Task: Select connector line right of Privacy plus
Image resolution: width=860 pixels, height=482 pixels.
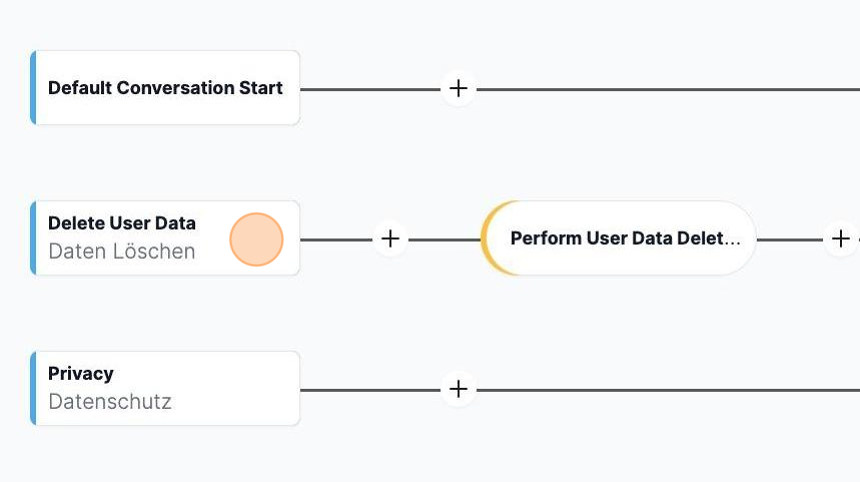Action: [x=668, y=390]
